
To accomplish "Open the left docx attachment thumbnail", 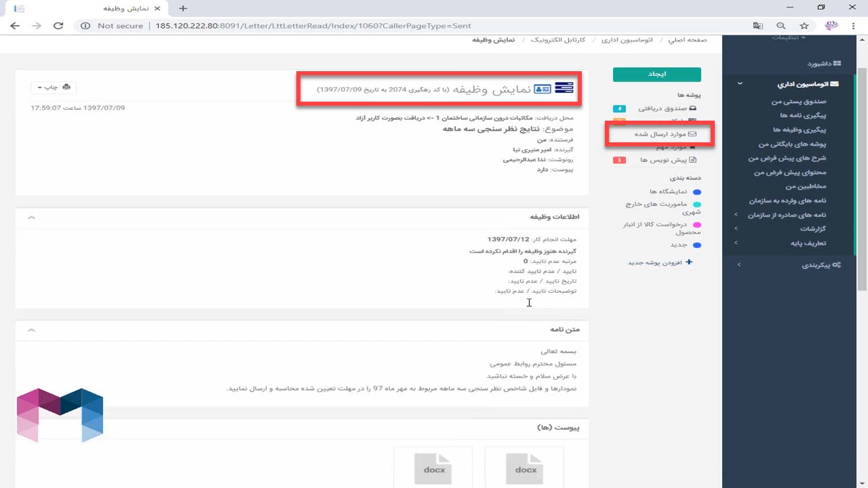I will [433, 467].
